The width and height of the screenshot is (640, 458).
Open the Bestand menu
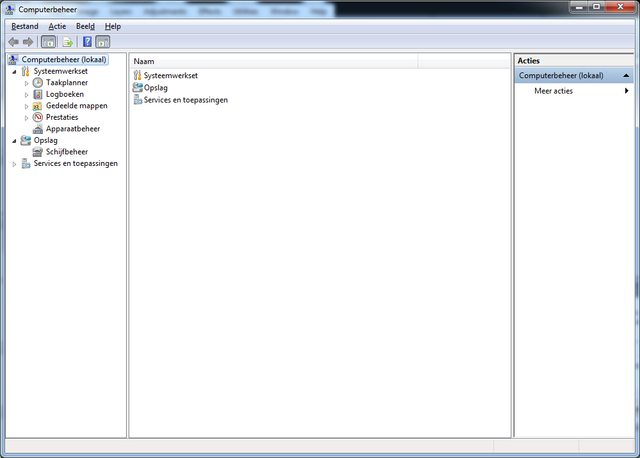(x=25, y=27)
